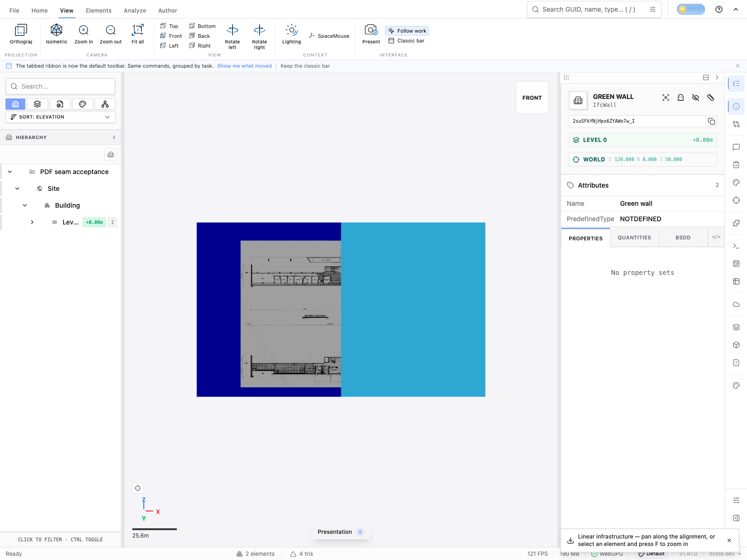Viewport: 747px width, 560px height.
Task: Toggle the light/dark theme switch
Action: (691, 9)
